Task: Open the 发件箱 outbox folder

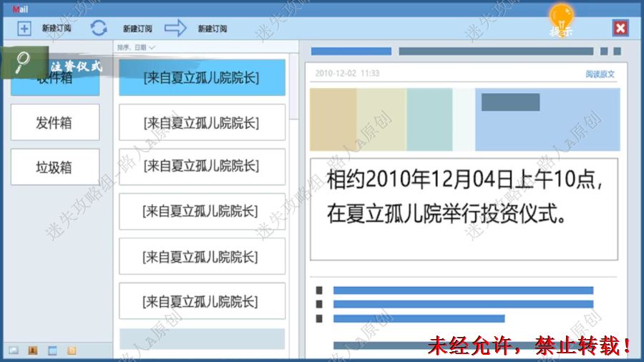Action: coord(55,122)
